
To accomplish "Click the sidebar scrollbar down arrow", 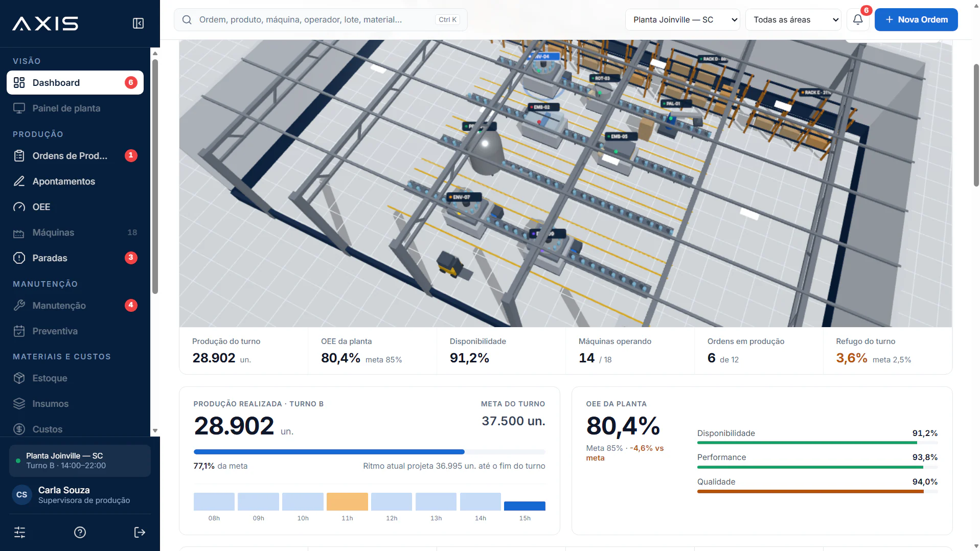I will click(x=155, y=431).
